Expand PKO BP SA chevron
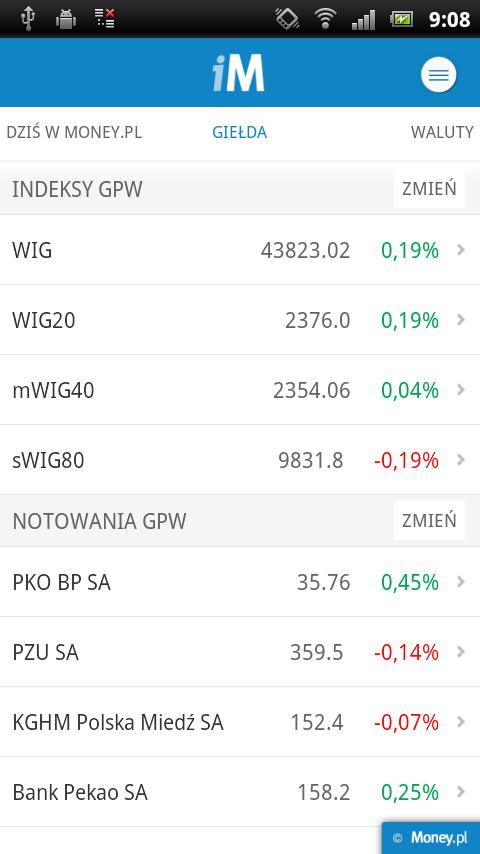 461,582
